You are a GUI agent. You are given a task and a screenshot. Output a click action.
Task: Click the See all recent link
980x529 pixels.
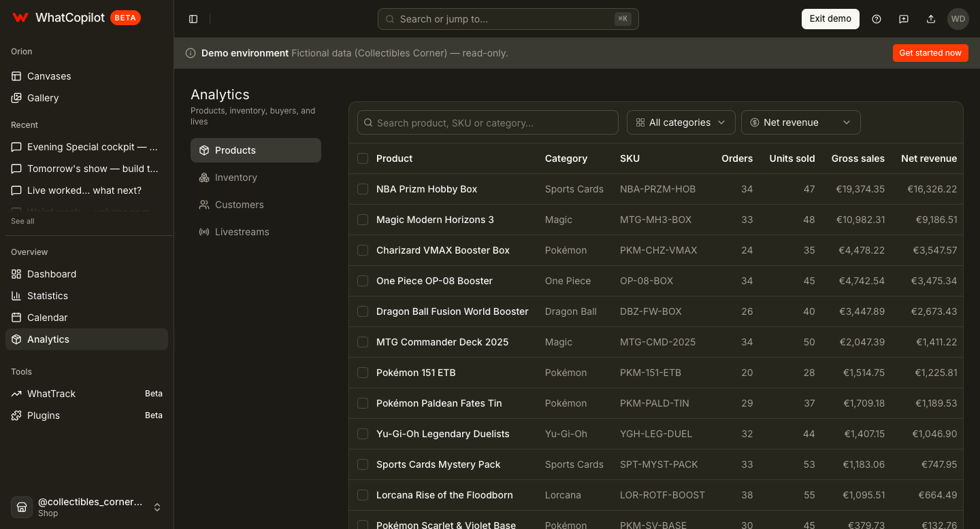tap(22, 221)
